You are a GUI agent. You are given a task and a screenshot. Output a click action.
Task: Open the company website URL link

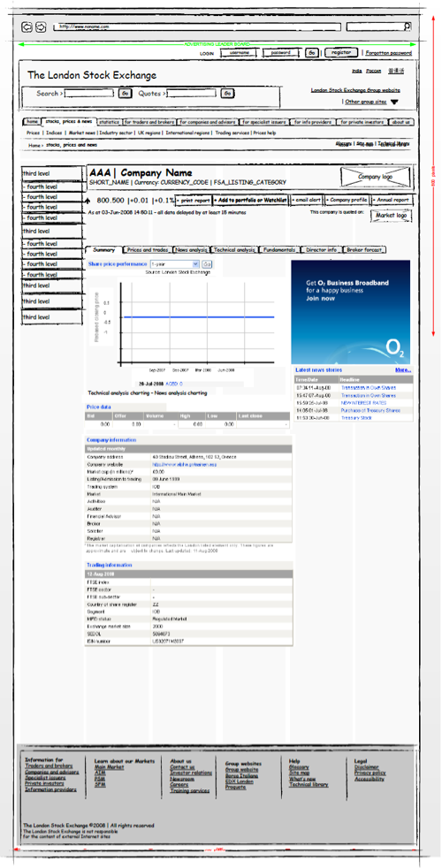185,464
